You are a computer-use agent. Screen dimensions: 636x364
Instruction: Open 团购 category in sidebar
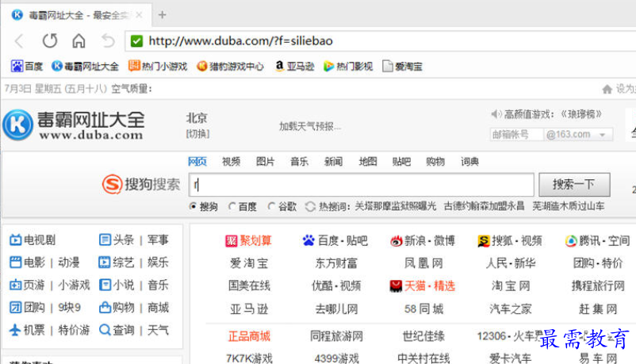[x=27, y=307]
